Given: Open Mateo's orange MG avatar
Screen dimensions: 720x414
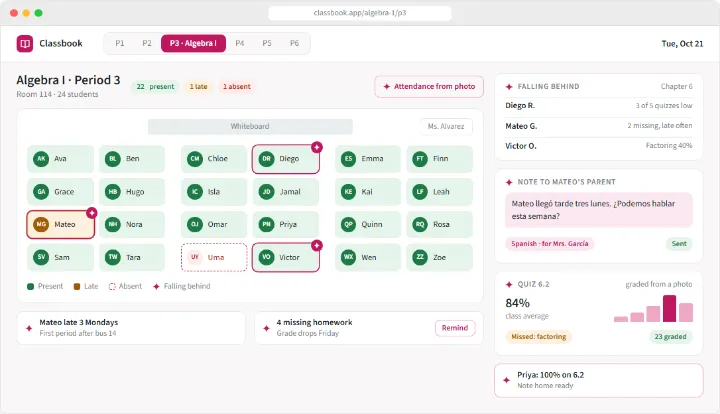Looking at the screenshot, I should pos(41,224).
